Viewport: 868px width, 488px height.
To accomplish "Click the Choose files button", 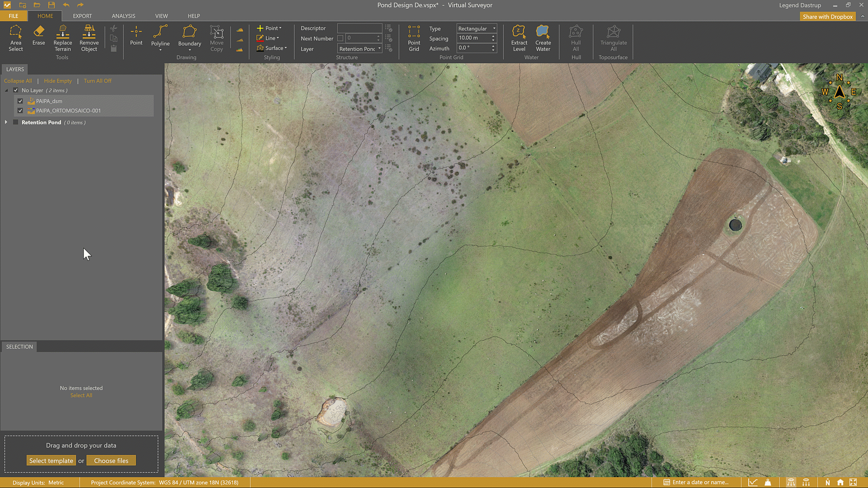I will pos(111,461).
